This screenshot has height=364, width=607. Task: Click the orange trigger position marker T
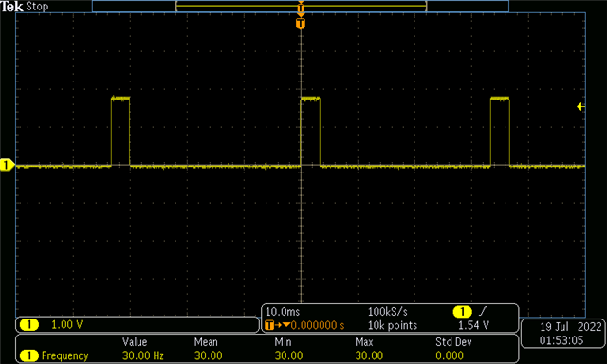301,24
